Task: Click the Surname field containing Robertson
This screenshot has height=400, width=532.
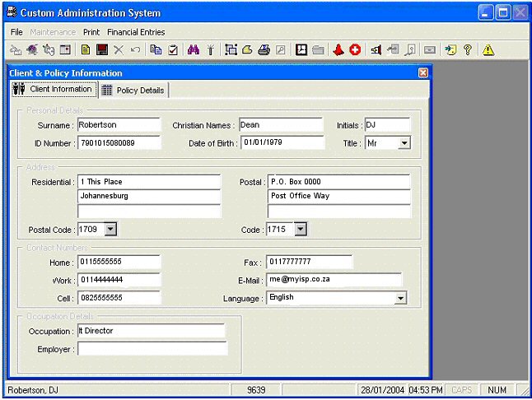Action: pos(118,125)
